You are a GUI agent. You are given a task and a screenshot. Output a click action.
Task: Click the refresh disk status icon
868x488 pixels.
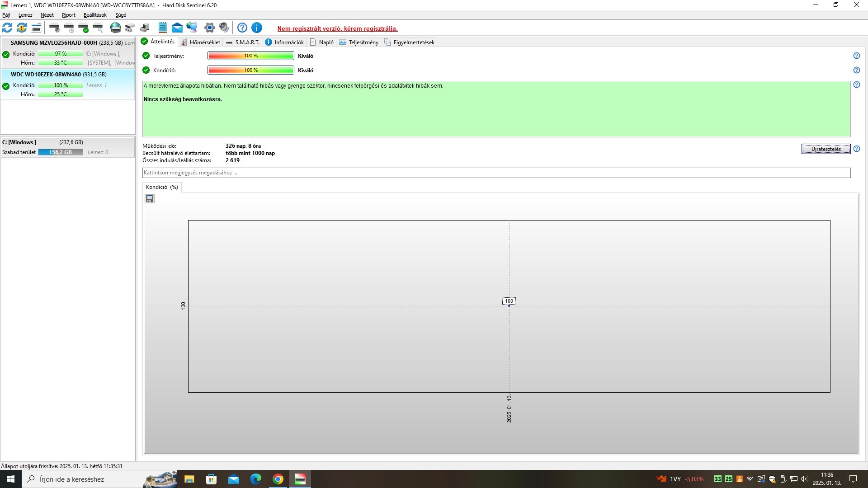pos(7,28)
